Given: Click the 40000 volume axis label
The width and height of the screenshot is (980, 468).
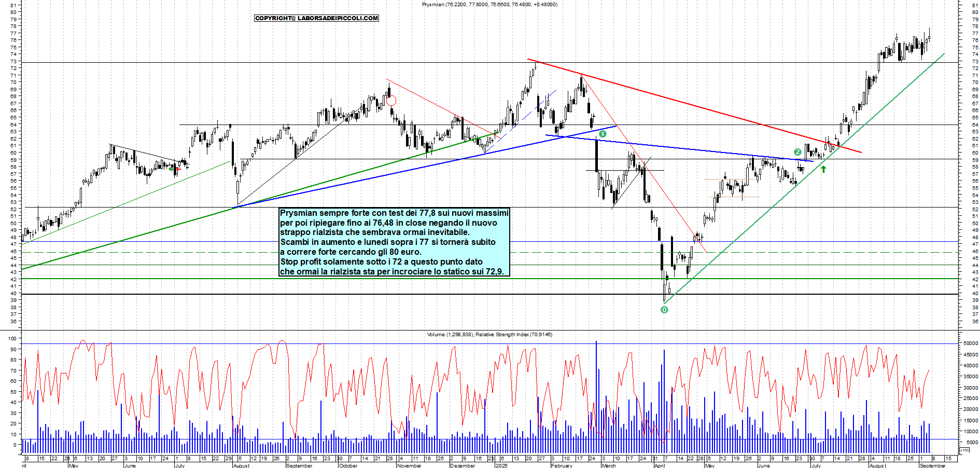Looking at the screenshot, I should pos(971,365).
